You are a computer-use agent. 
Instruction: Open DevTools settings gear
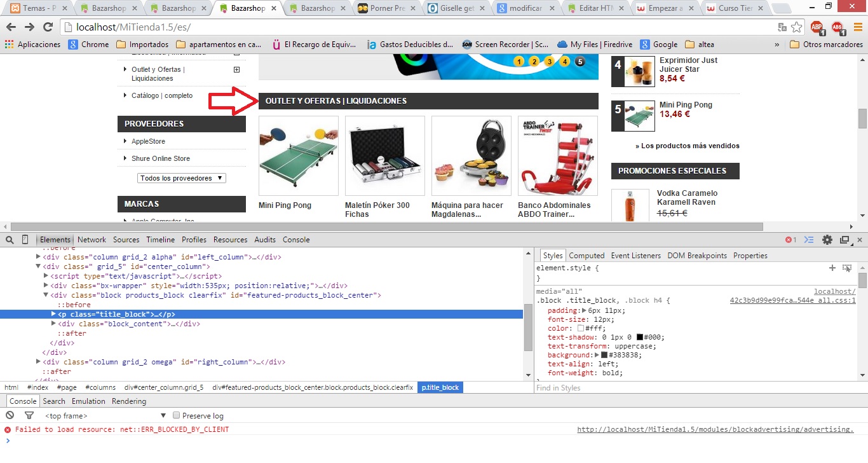827,240
